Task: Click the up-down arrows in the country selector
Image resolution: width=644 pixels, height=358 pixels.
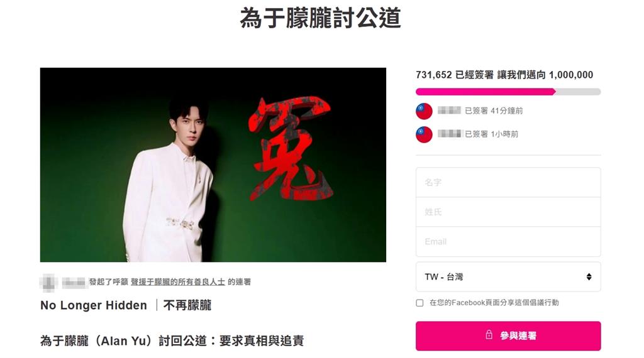Action: pos(589,277)
